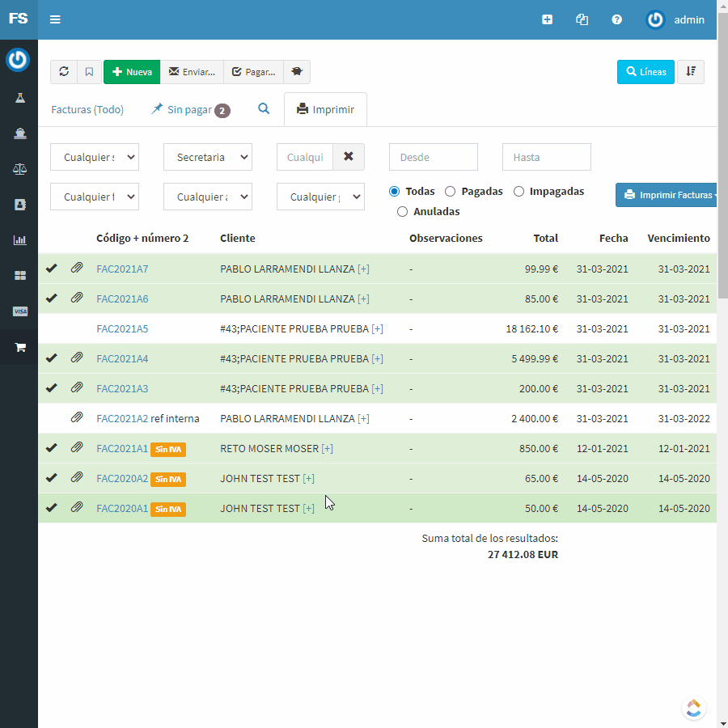The width and height of the screenshot is (728, 728).
Task: Toggle the hamburger menu in header
Action: click(55, 19)
